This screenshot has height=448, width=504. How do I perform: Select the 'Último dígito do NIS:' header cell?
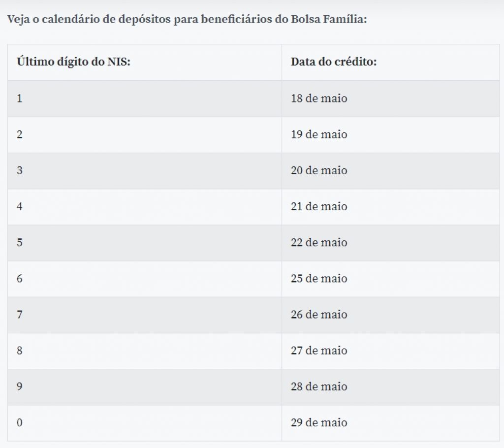click(145, 62)
